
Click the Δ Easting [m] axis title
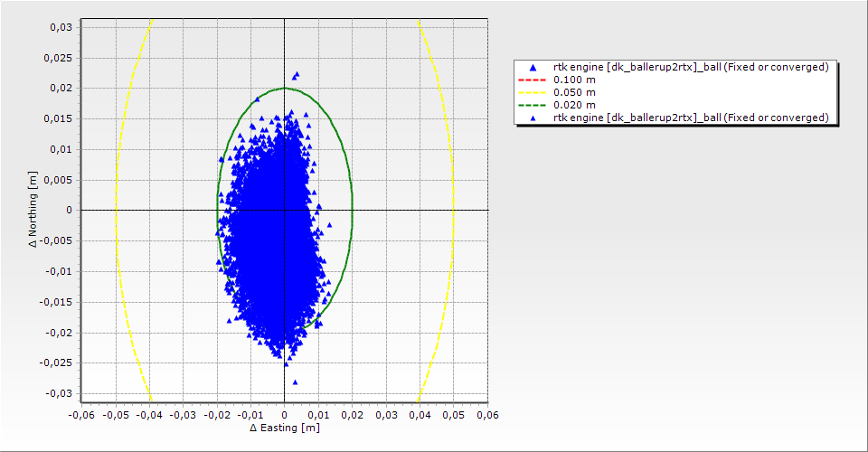pos(285,428)
